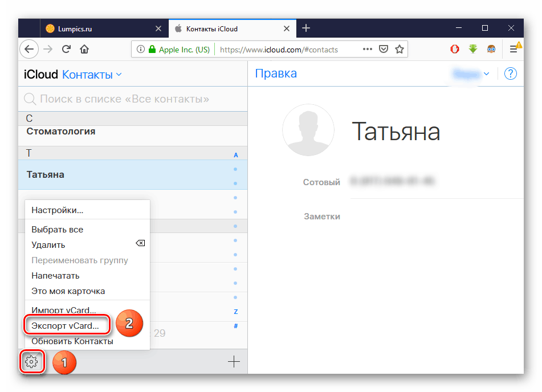Click the T section header in list
The width and height of the screenshot is (542, 392).
[133, 153]
